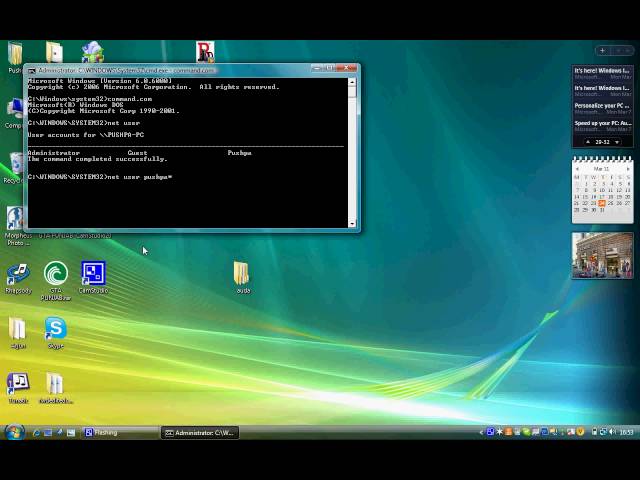640x480 pixels.
Task: Go to the previous month in the calendar gadget
Action: [577, 169]
